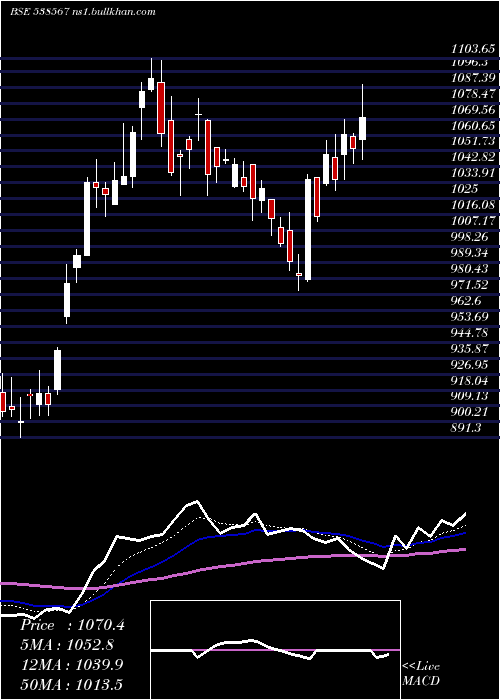Select the 980.43 price axis label

tap(470, 269)
